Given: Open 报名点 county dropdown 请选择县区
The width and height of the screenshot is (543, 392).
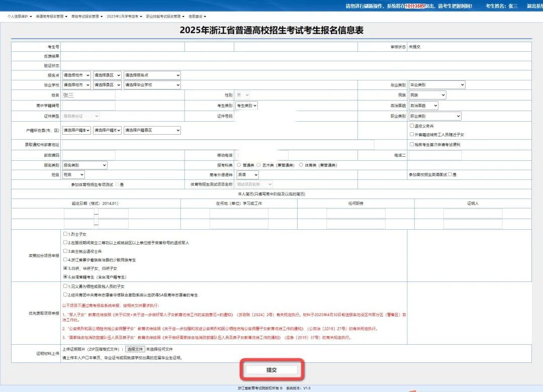Looking at the screenshot, I should coord(107,75).
